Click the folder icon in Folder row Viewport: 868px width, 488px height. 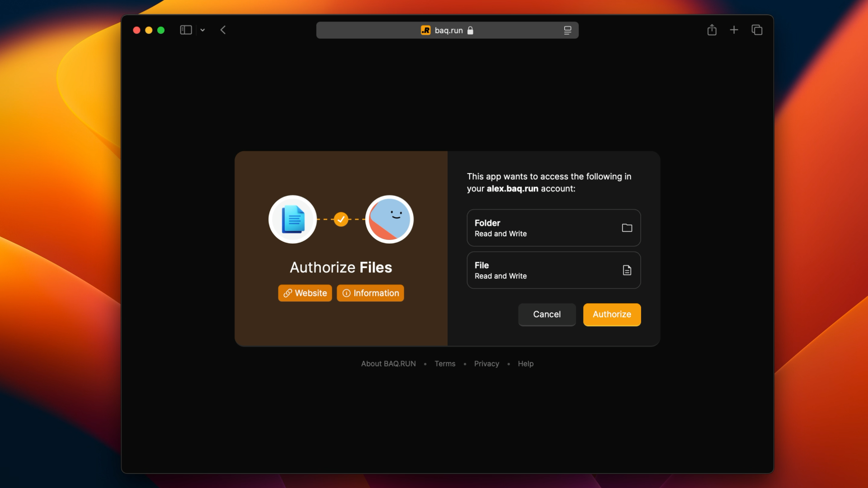pyautogui.click(x=627, y=228)
